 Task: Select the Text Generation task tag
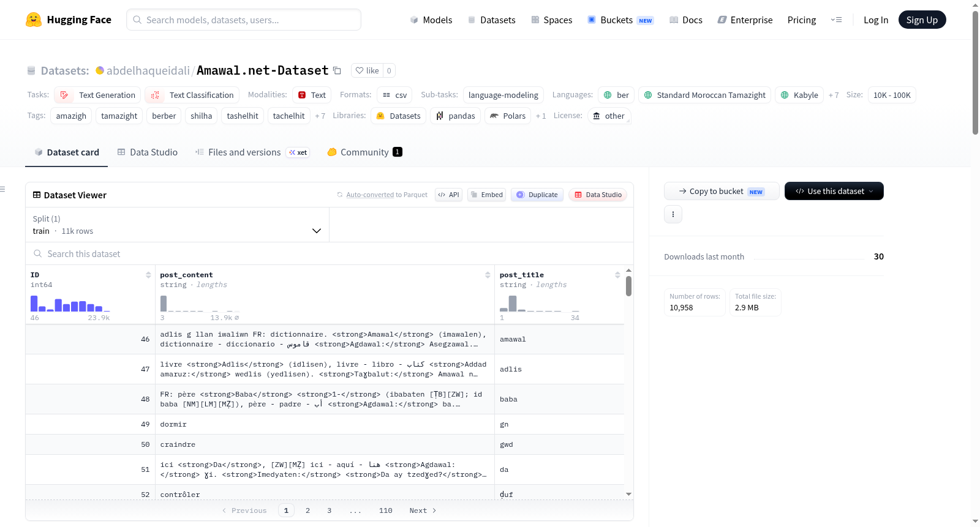[97, 95]
